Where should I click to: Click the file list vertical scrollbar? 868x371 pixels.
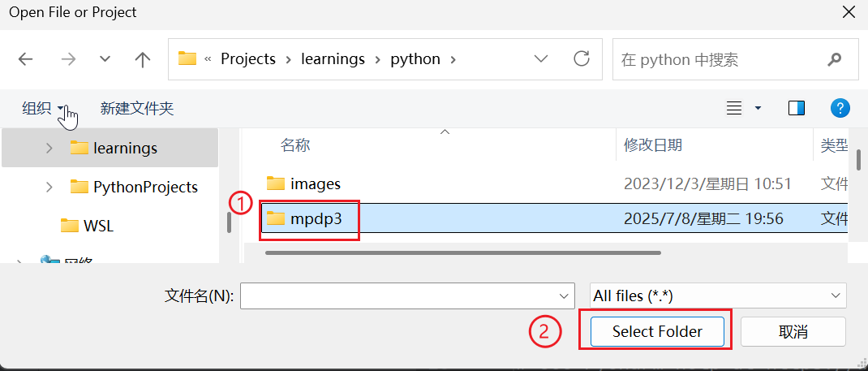coord(858,160)
